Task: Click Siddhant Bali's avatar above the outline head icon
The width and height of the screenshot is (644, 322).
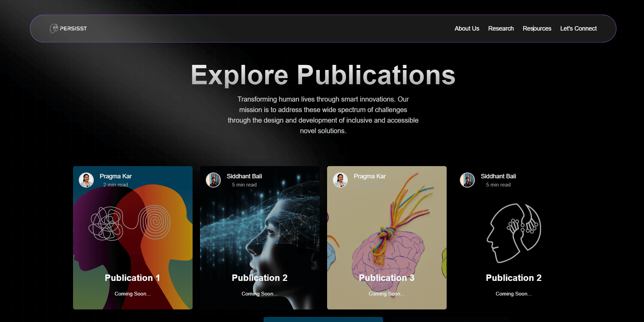Action: (467, 180)
